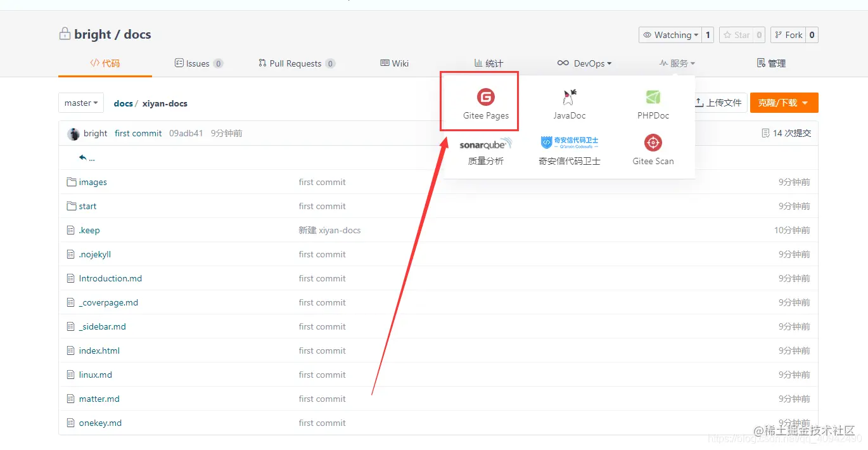The height and width of the screenshot is (450, 868).
Task: Click the file icon beside .nojekyll
Action: click(x=71, y=254)
